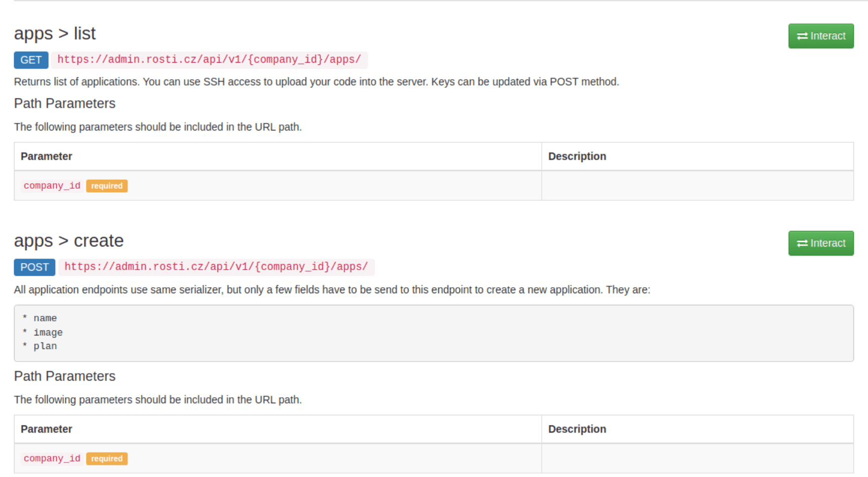This screenshot has width=868, height=477.
Task: Click Path Parameters heading under apps create
Action: point(65,376)
